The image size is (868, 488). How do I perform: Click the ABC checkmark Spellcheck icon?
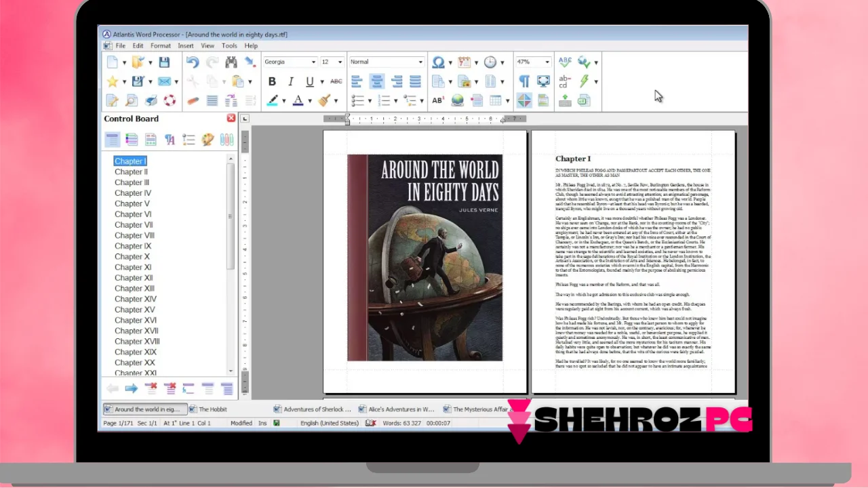pyautogui.click(x=565, y=62)
